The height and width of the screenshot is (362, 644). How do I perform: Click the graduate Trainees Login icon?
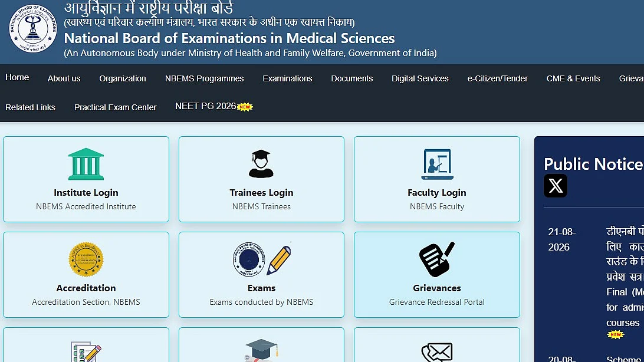tap(261, 164)
